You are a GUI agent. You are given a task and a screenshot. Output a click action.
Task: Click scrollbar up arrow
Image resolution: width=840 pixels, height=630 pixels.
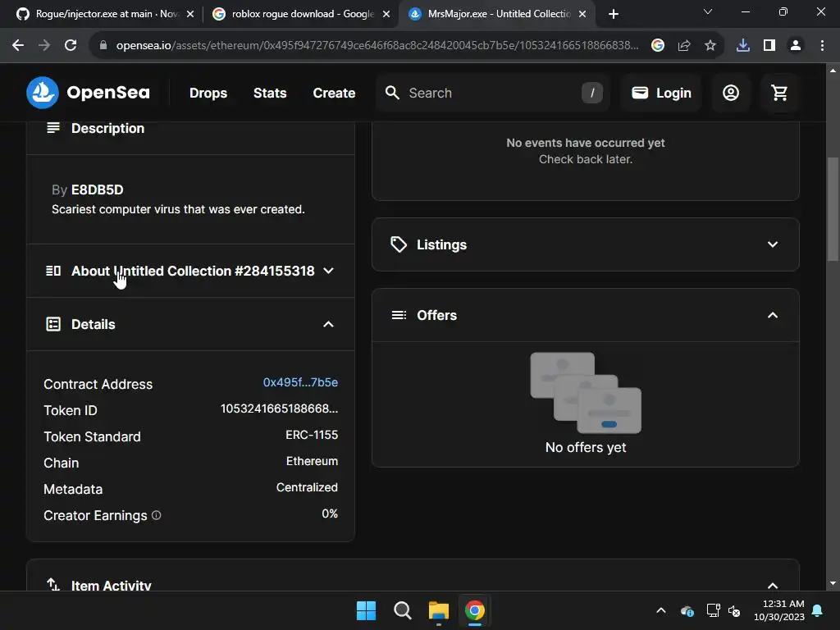pos(833,71)
